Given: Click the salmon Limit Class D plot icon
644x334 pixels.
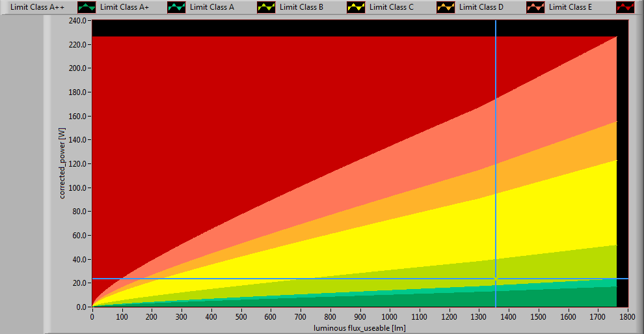Looking at the screenshot, I should coord(536,7).
